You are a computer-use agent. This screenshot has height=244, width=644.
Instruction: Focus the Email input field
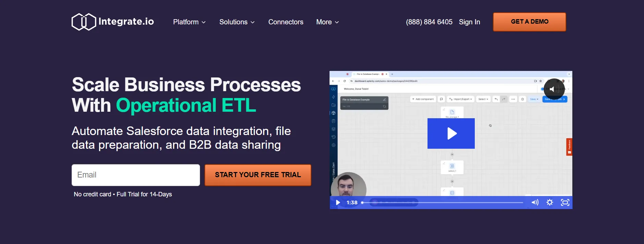point(136,175)
